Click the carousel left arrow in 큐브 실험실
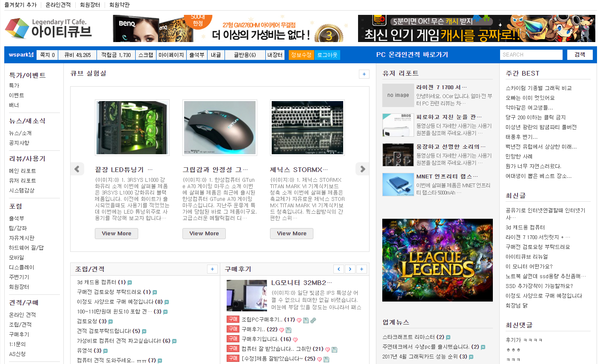Screen dimensions: 600x364 point(77,169)
